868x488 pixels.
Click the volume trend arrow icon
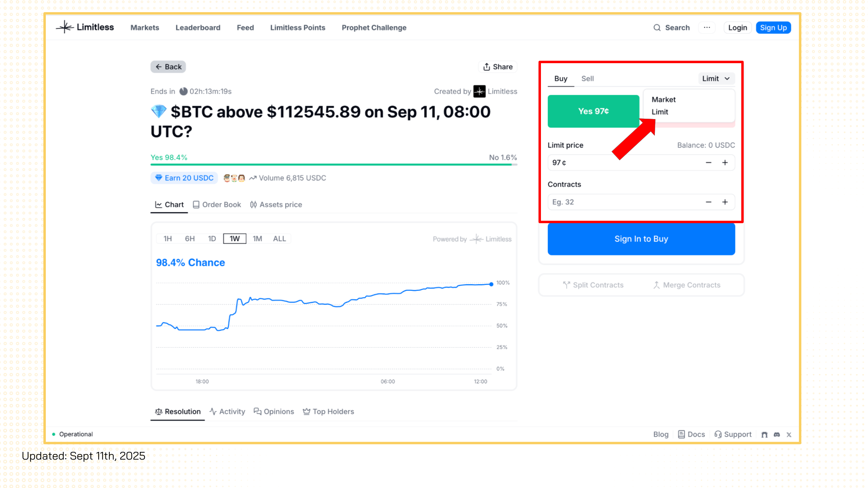point(253,178)
